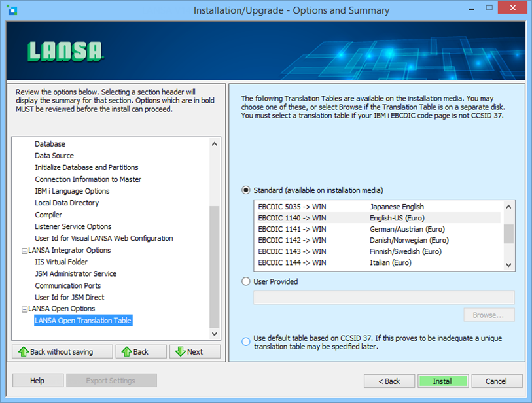Click the Export Settings button
The image size is (532, 403).
pyautogui.click(x=111, y=381)
